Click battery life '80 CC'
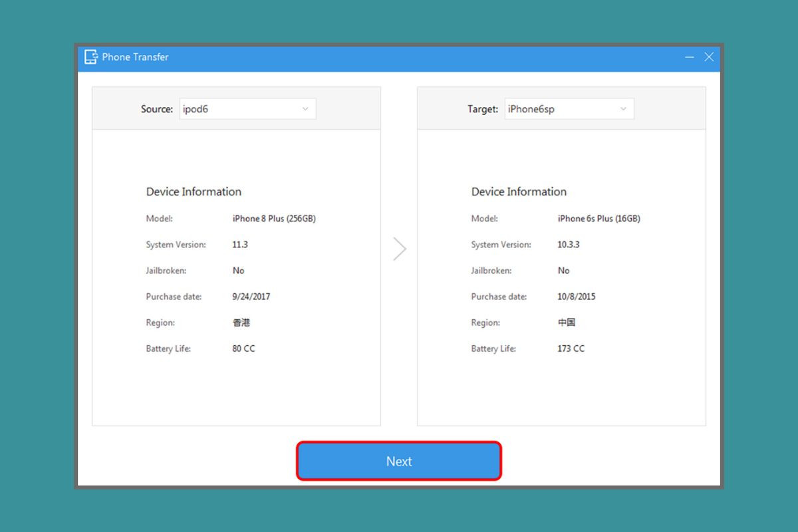 pyautogui.click(x=243, y=348)
